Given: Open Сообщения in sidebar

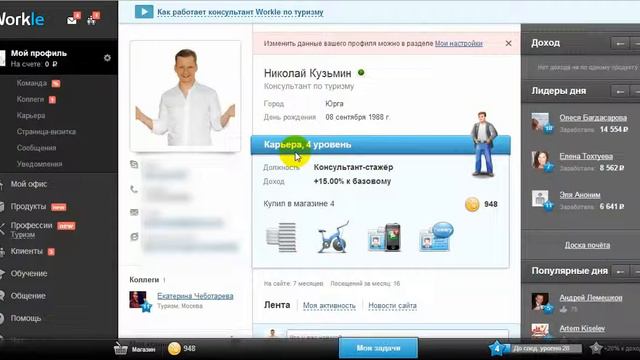Looking at the screenshot, I should [36, 148].
